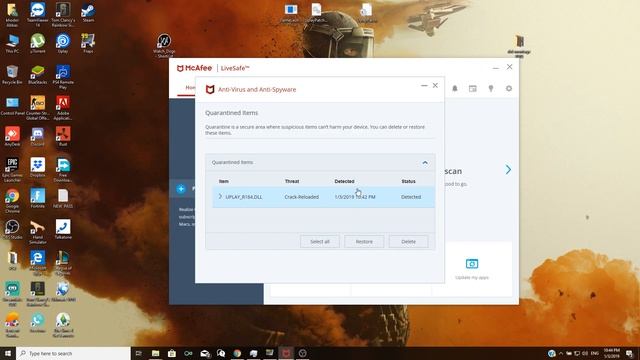Click the Update my apps icon
Viewport: 640px width, 360px height.
tap(472, 264)
